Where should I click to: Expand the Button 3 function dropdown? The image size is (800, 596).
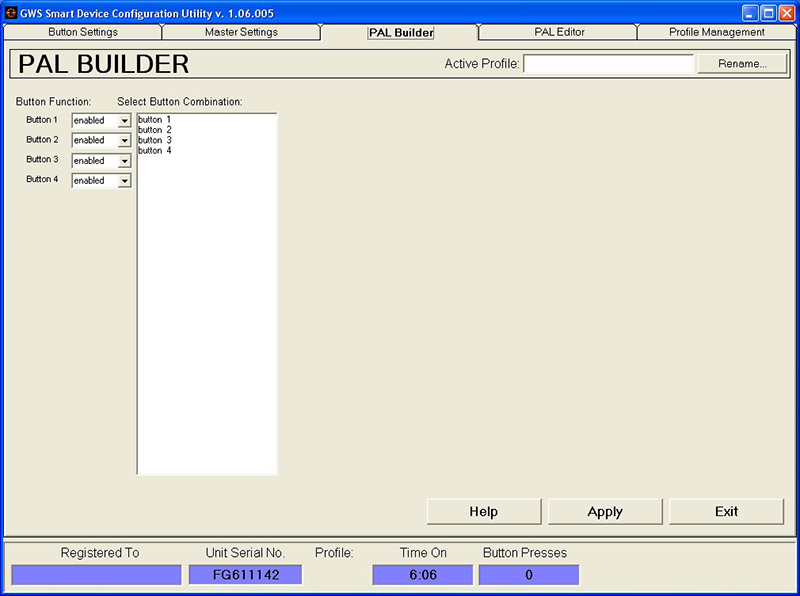[102, 161]
